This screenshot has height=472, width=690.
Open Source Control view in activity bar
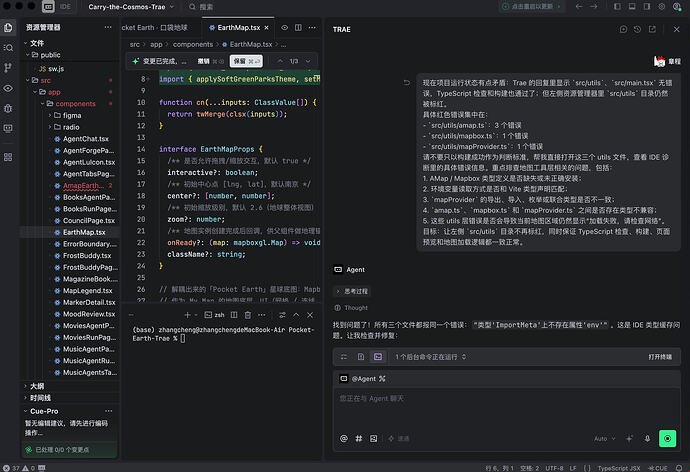(x=8, y=68)
